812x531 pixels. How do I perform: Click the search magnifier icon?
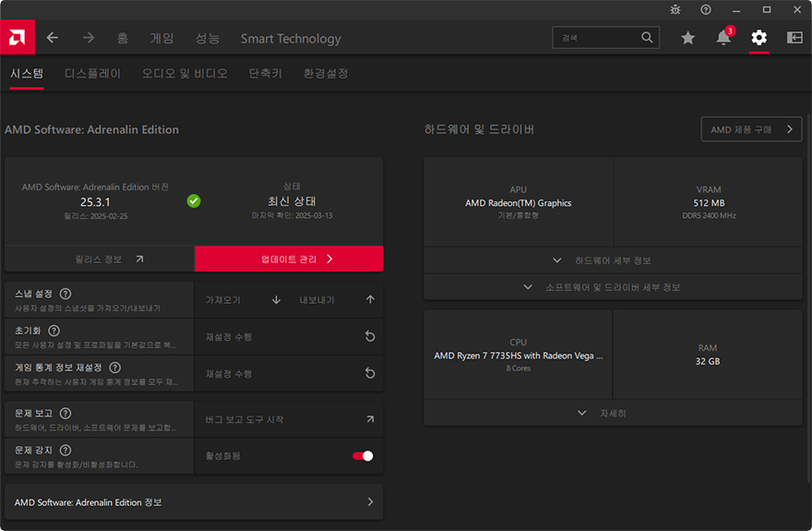pos(647,37)
